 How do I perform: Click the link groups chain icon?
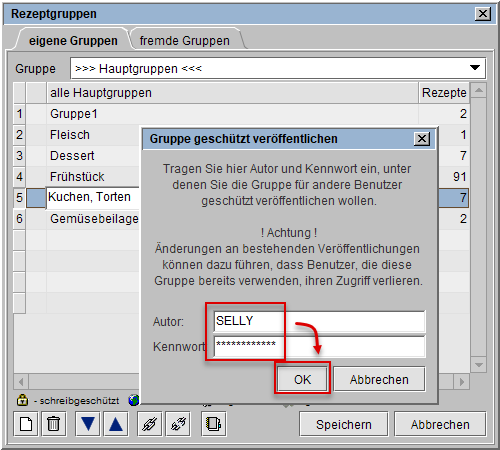click(x=150, y=424)
